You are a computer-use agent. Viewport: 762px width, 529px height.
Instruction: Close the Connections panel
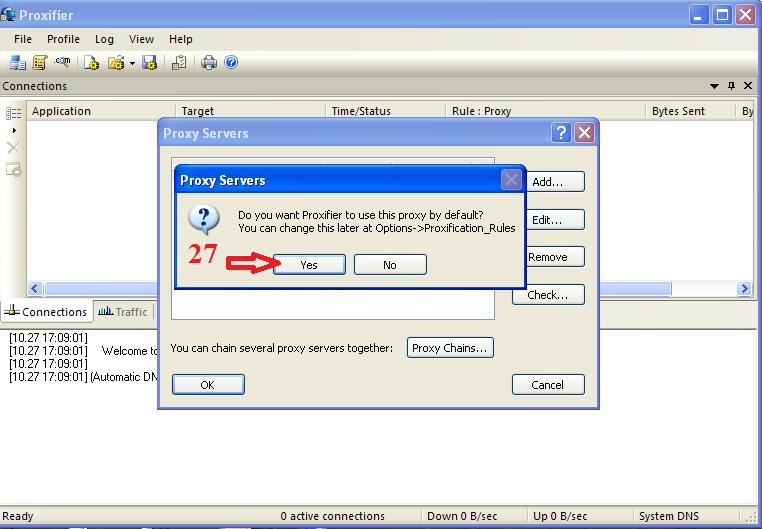point(748,86)
